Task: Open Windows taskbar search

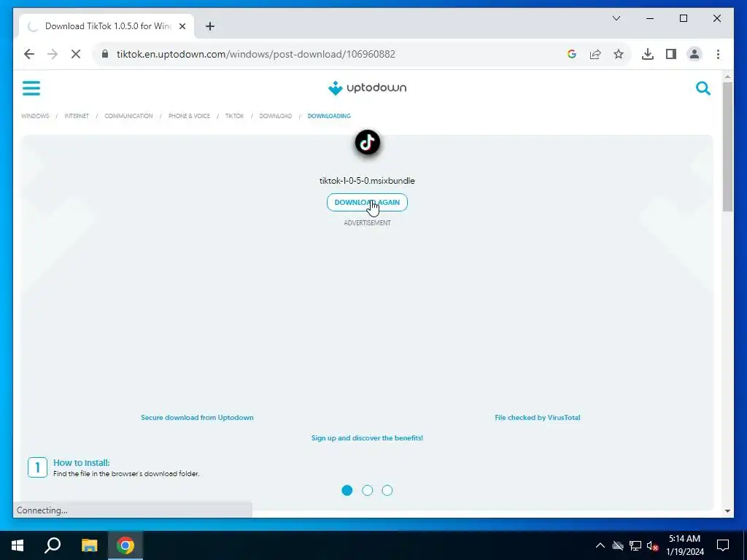Action: [x=53, y=545]
